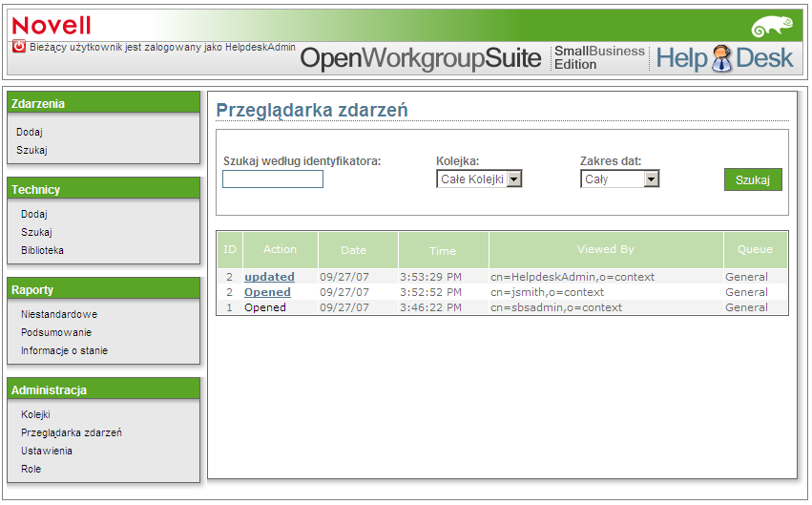Open Przeglądarka zdarzeń in the sidebar

(72, 433)
